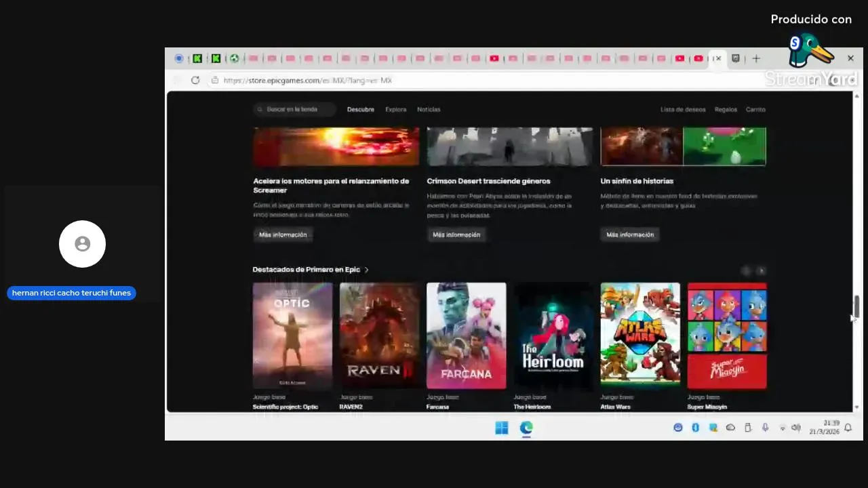Open the Super Miaoyin game cover

pyautogui.click(x=727, y=335)
